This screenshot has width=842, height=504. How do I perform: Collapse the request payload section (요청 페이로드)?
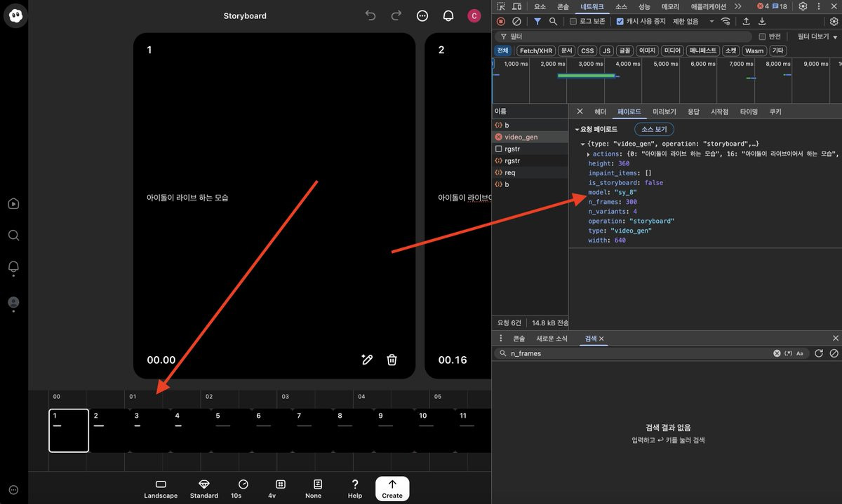click(x=577, y=130)
